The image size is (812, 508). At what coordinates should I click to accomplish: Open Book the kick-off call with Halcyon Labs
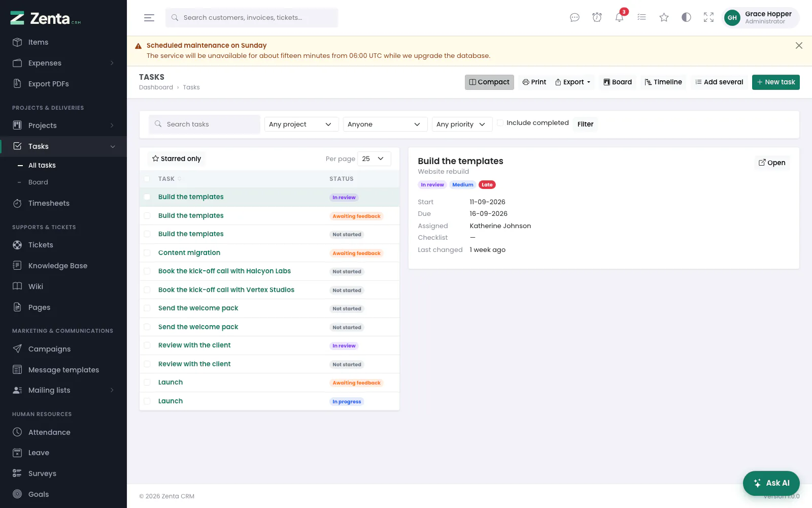coord(224,271)
